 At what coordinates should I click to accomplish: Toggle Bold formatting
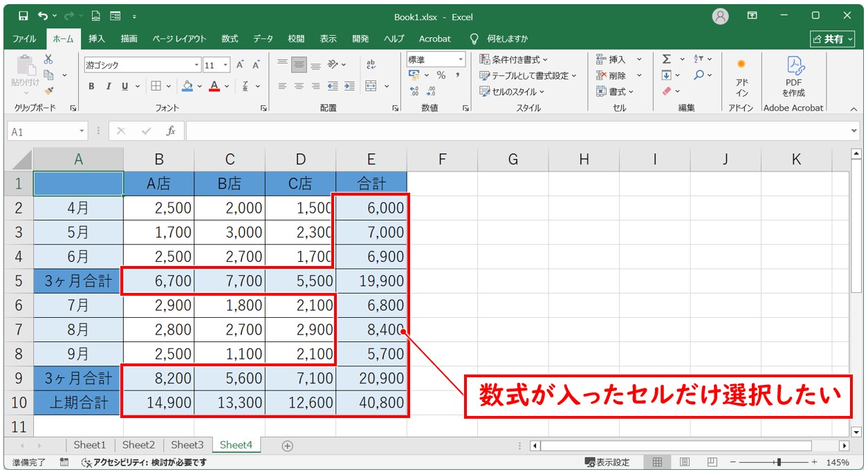click(x=91, y=86)
